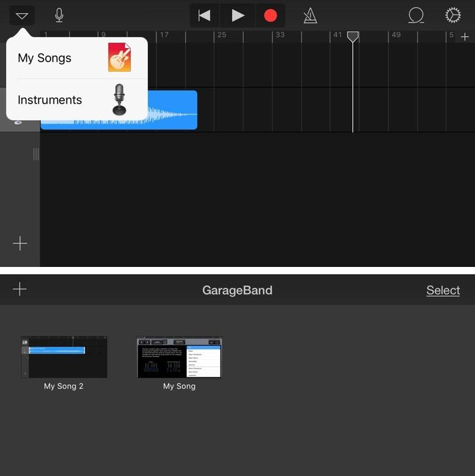
Task: Toggle the metronome on or off
Action: point(310,15)
